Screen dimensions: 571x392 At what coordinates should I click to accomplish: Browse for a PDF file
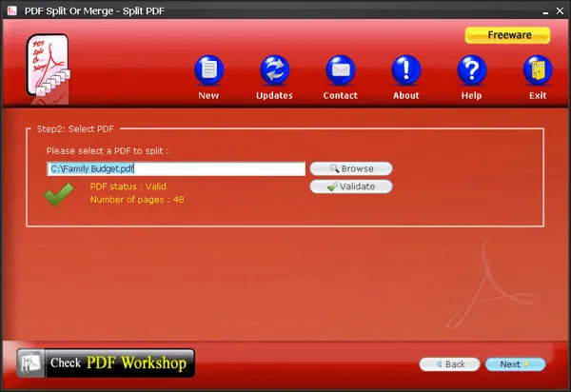(351, 168)
